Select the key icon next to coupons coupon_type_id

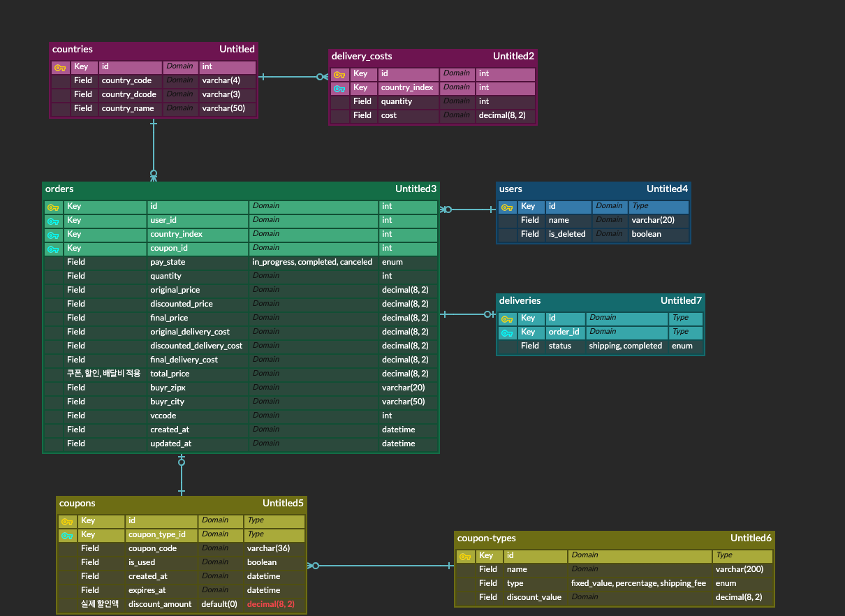tap(67, 534)
